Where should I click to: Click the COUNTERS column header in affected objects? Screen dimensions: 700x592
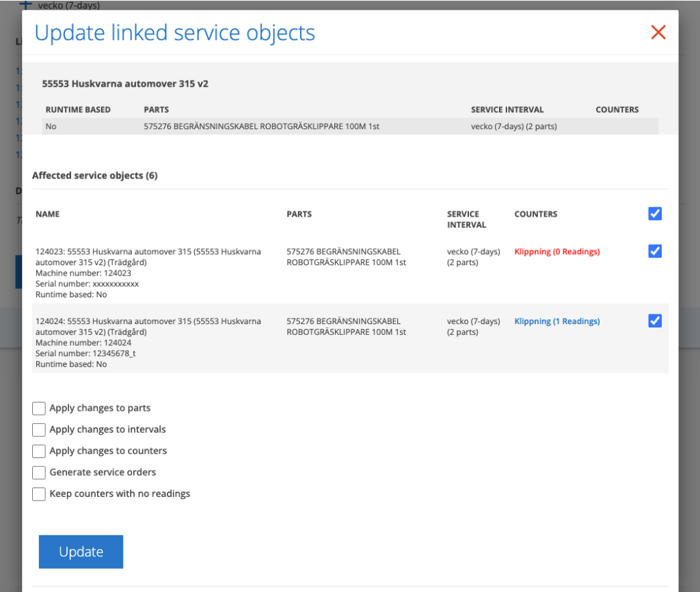tap(536, 214)
